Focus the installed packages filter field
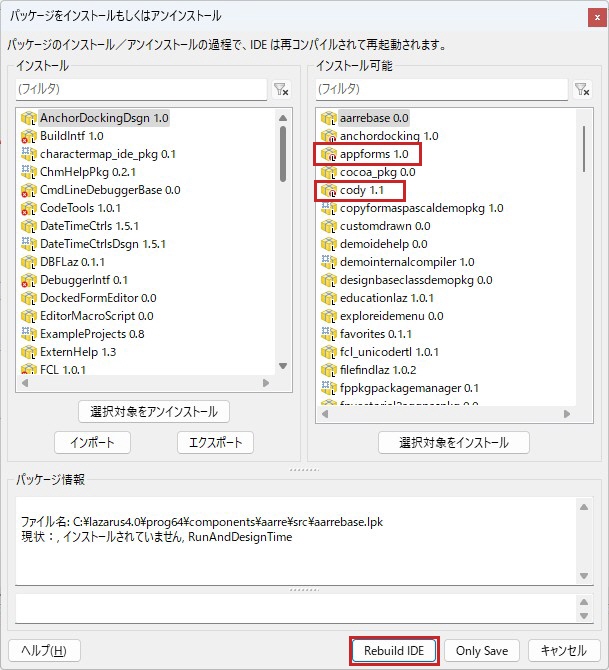Screen dimensions: 609x670 [x=138, y=89]
